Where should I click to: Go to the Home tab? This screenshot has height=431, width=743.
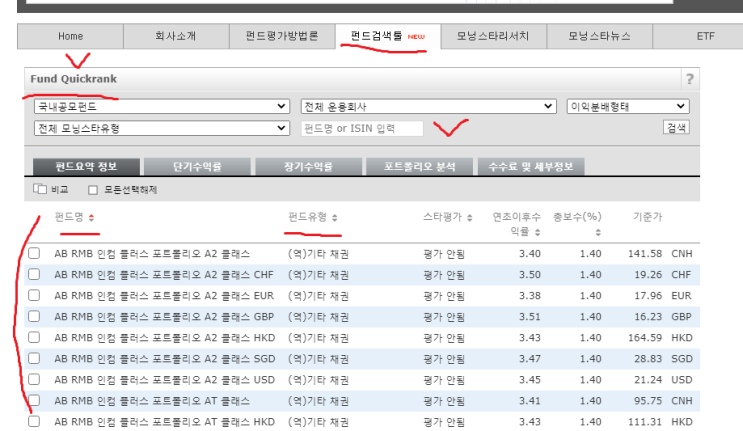point(71,36)
